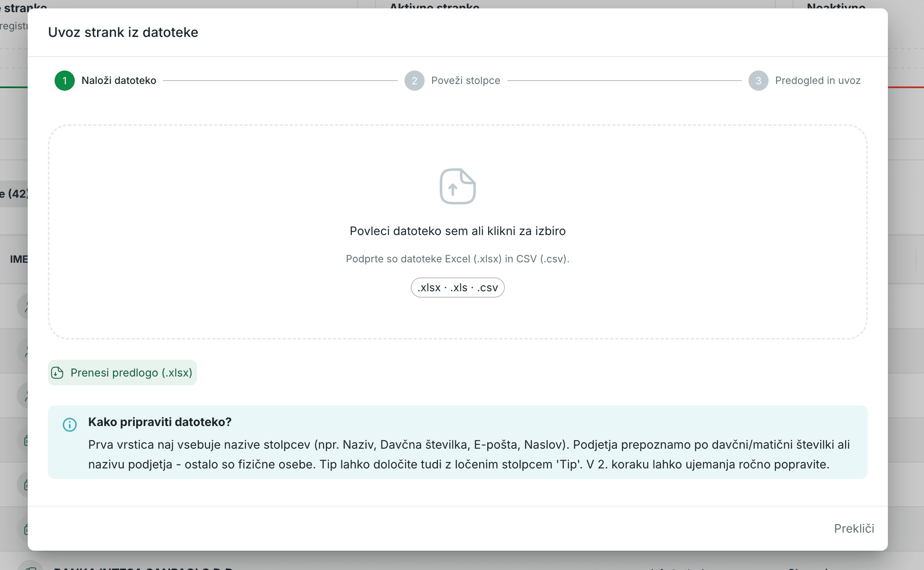Click the upload file icon in drop zone
This screenshot has height=570, width=924.
[x=457, y=186]
